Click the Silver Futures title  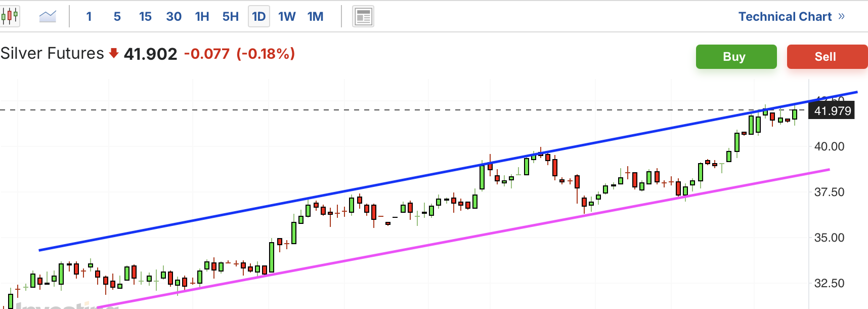(x=52, y=53)
